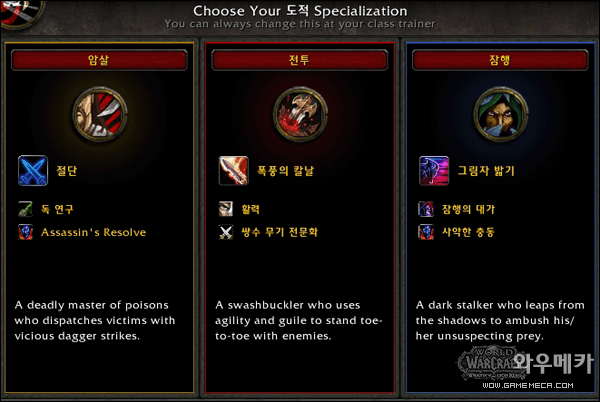This screenshot has width=600, height=402.
Task: Click the 활력 passive ability icon
Action: coord(226,209)
